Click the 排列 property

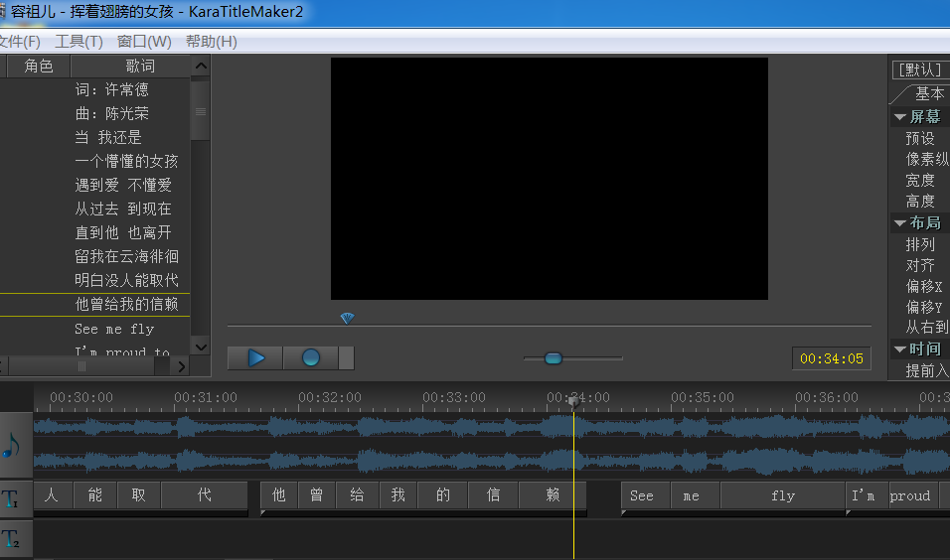click(x=920, y=244)
